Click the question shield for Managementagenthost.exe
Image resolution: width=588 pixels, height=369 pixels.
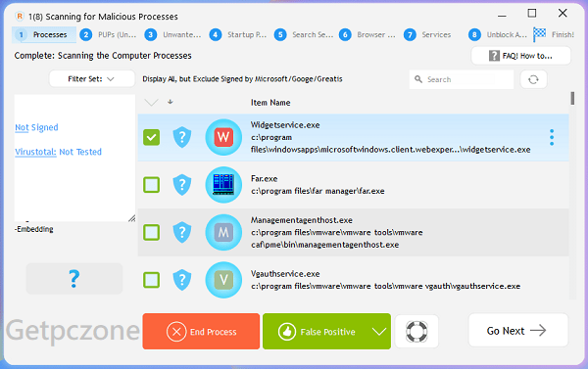pyautogui.click(x=182, y=232)
